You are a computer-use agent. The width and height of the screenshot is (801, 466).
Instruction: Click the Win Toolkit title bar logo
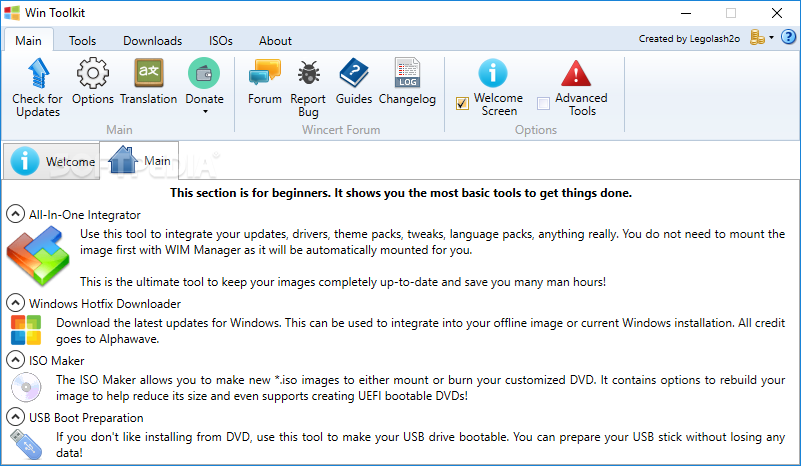click(x=12, y=12)
